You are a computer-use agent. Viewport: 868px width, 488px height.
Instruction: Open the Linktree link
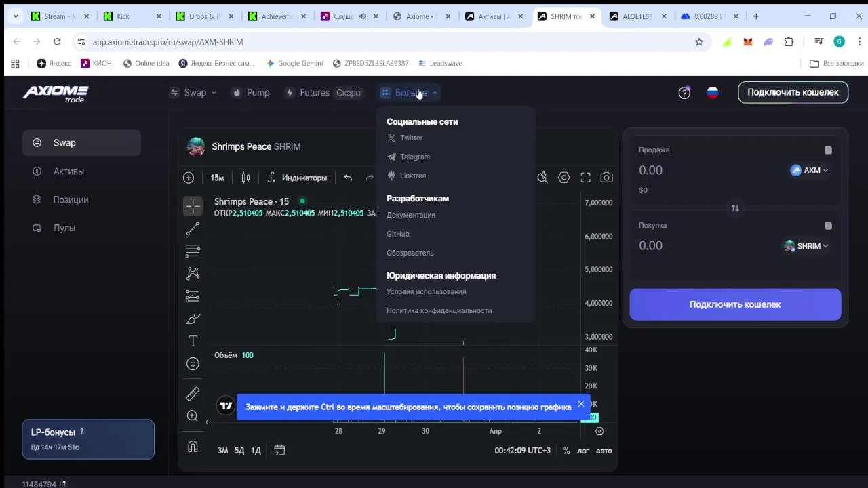click(x=406, y=176)
